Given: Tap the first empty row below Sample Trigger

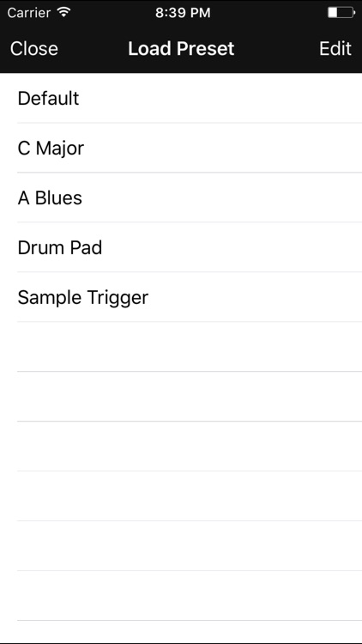Looking at the screenshot, I should (181, 347).
